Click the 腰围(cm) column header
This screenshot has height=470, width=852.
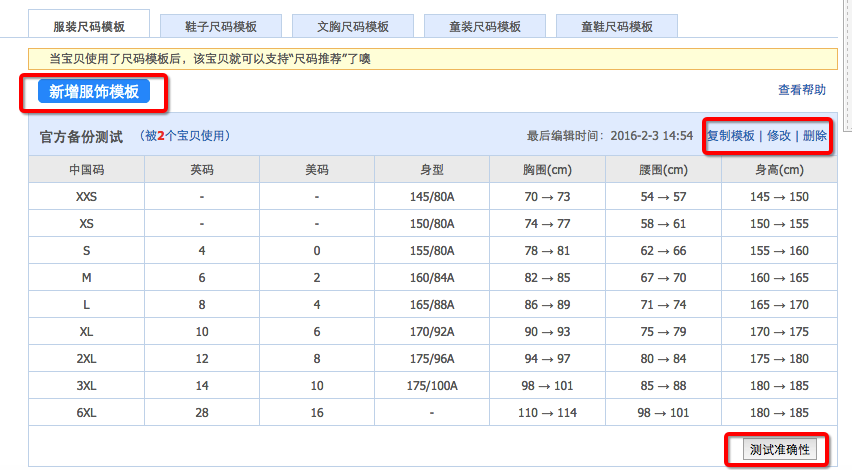pyautogui.click(x=663, y=170)
